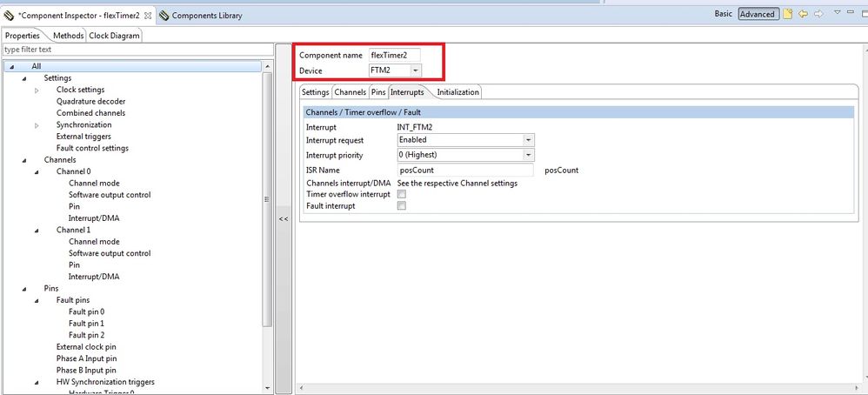Screen dimensions: 868x395
Task: Collapse the Settings tree node
Action: tap(24, 78)
